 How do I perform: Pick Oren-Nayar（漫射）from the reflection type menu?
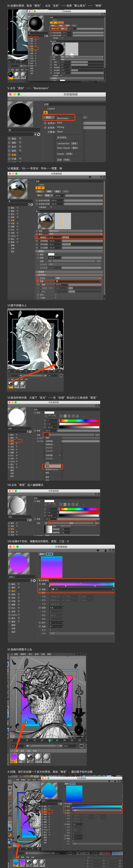pyautogui.click(x=67, y=148)
